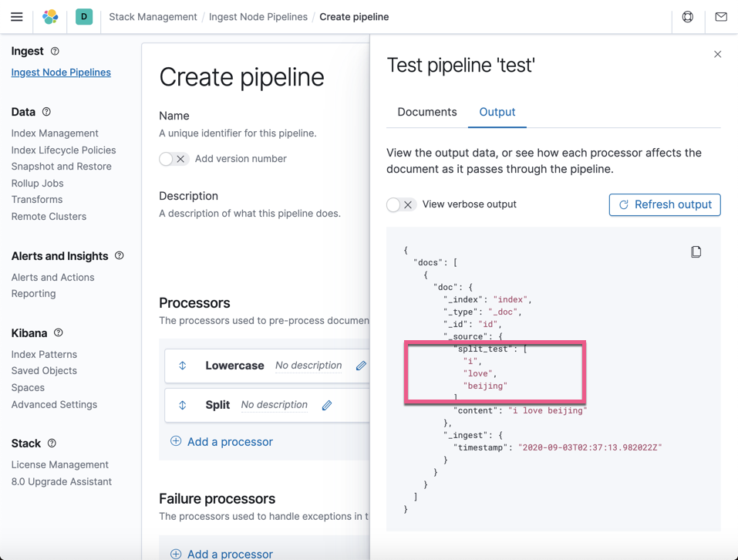Image resolution: width=738 pixels, height=560 pixels.
Task: Open Ingest Node Pipelines in sidebar
Action: [60, 72]
